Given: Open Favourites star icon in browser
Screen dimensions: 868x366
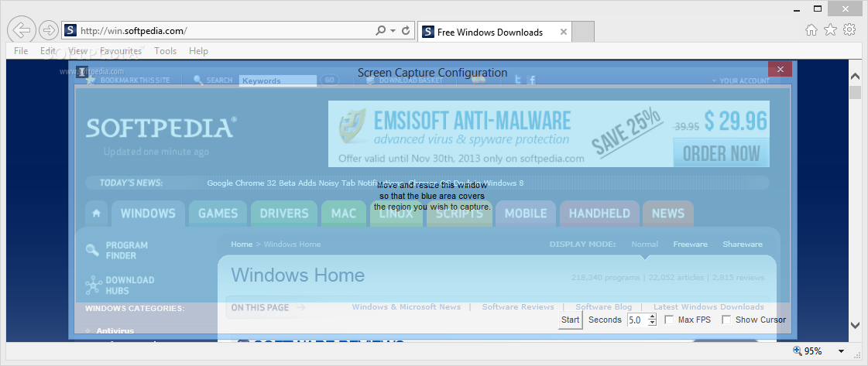Looking at the screenshot, I should tap(830, 30).
